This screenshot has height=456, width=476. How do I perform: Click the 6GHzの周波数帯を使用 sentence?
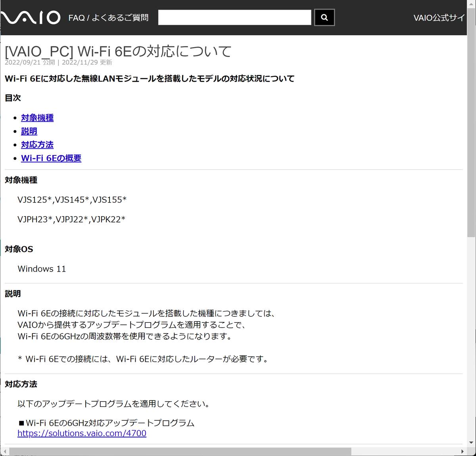[125, 336]
